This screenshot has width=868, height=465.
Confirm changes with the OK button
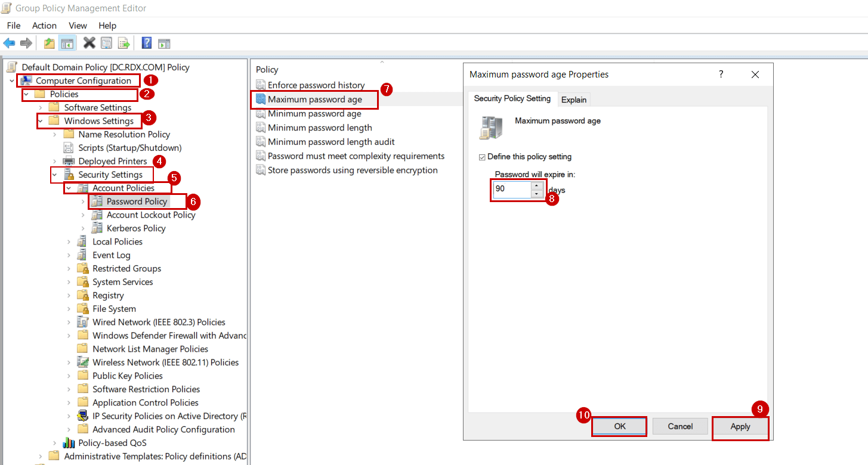tap(619, 426)
